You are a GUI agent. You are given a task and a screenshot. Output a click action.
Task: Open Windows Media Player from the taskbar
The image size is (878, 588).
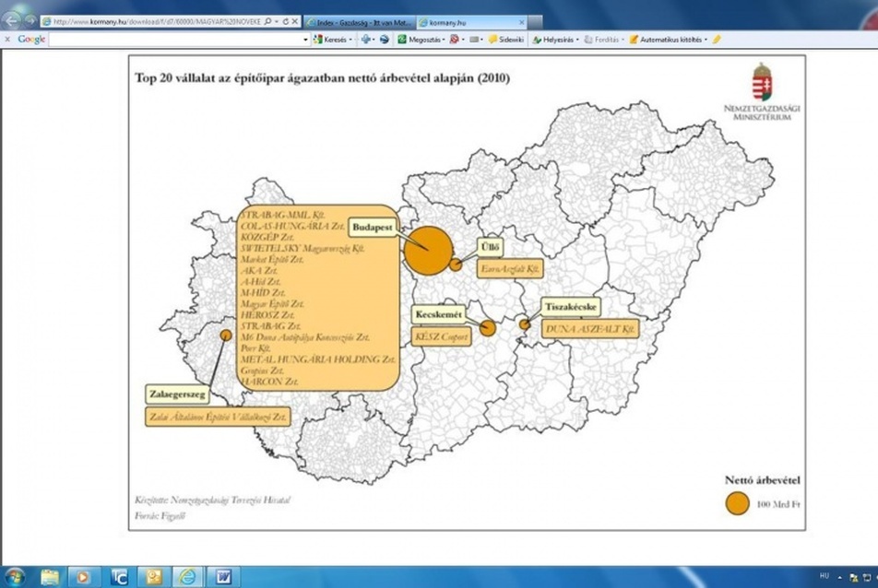coord(83,577)
